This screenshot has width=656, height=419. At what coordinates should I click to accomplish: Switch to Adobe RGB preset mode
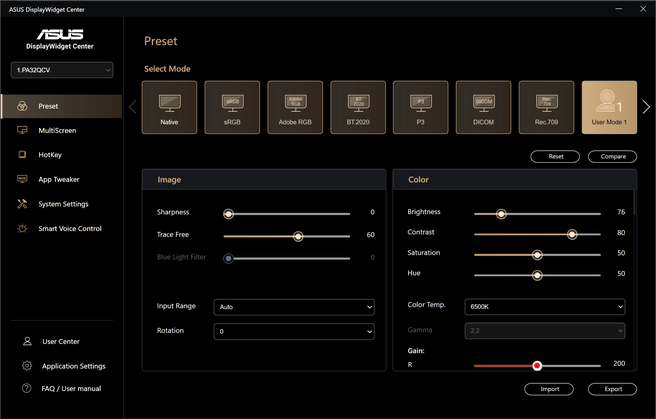point(295,107)
